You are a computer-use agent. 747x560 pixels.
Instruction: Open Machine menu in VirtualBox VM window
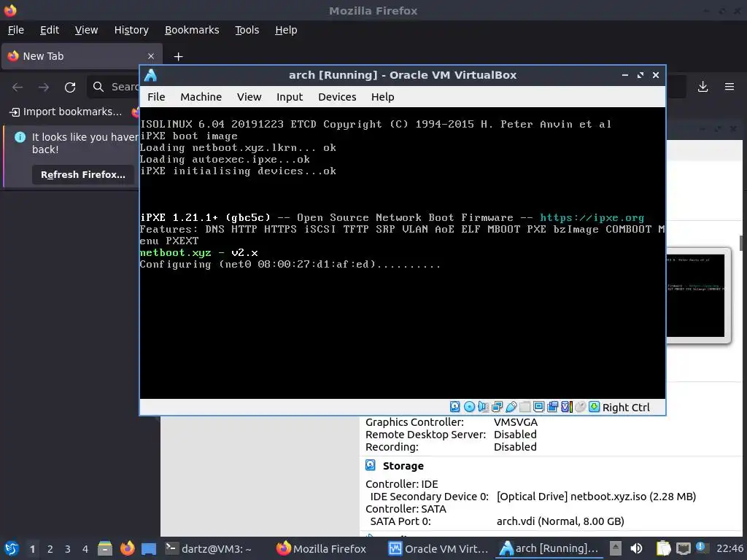tap(201, 97)
